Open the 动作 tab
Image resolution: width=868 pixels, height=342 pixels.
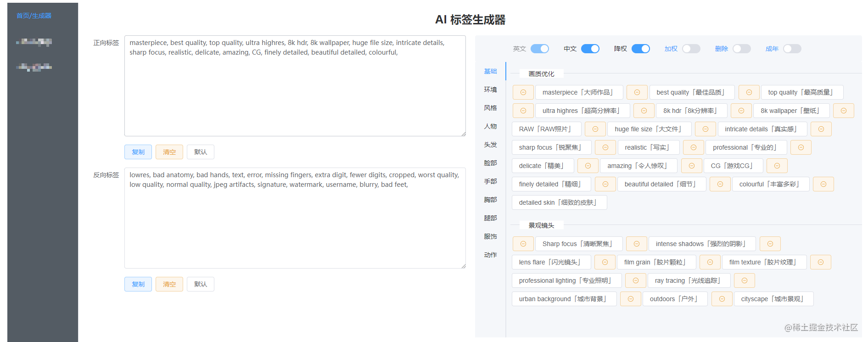point(490,255)
